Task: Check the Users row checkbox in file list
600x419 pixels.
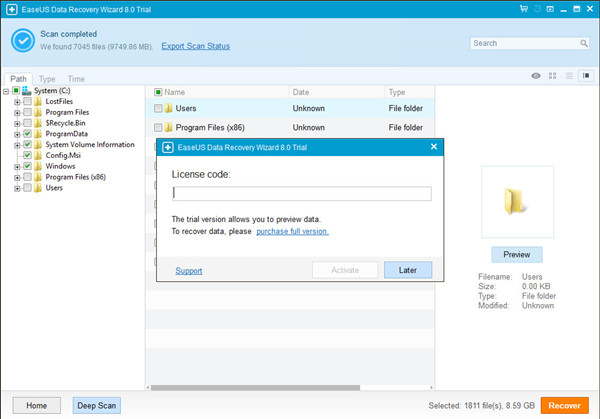Action: pos(158,108)
